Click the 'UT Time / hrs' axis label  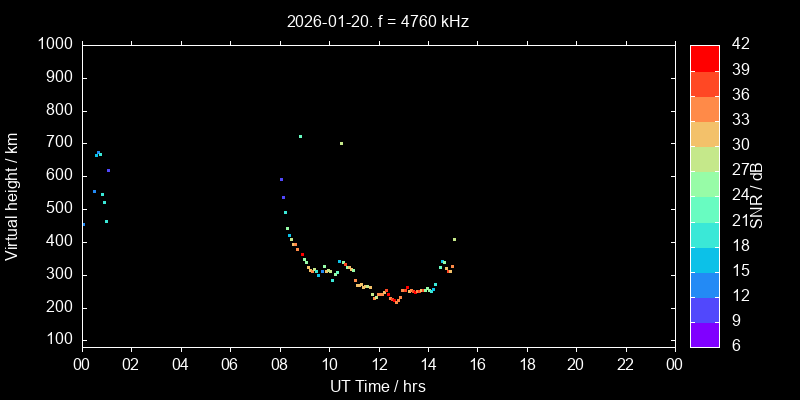click(378, 386)
